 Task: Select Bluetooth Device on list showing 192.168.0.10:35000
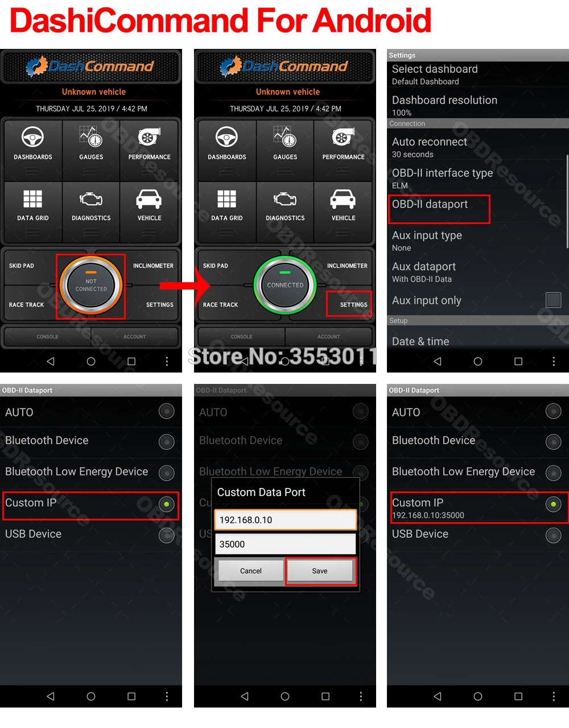tap(554, 442)
